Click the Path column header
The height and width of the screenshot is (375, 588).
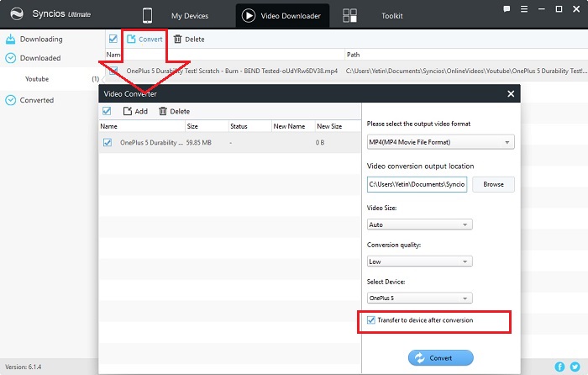point(354,55)
